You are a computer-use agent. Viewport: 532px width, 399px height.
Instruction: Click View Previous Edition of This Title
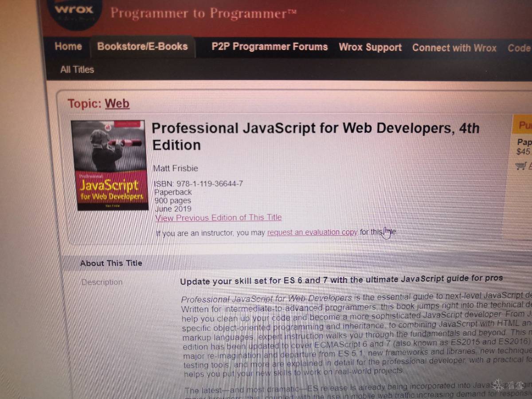coord(219,218)
